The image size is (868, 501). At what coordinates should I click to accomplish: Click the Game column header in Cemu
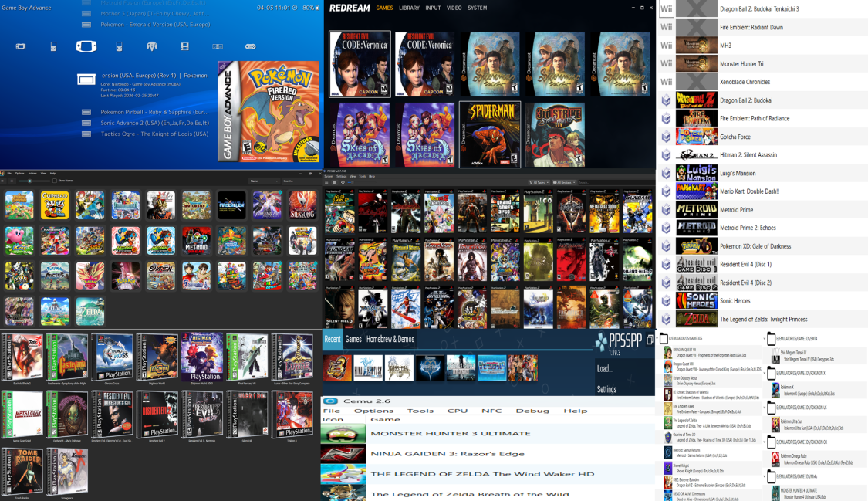tap(385, 419)
